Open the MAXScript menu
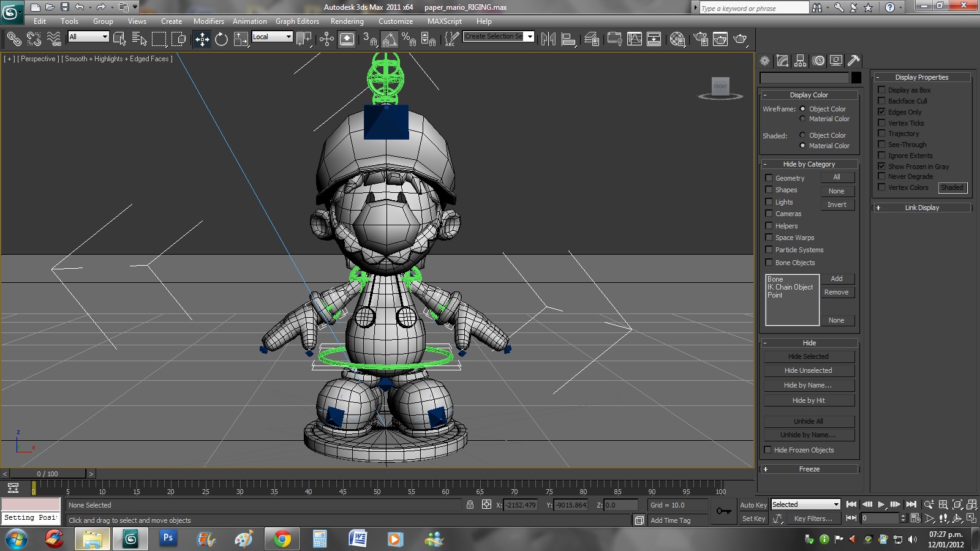980x551 pixels. [x=445, y=21]
